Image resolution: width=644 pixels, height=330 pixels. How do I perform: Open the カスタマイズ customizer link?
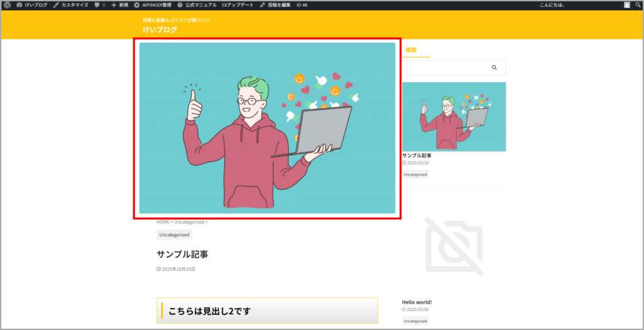click(x=71, y=5)
